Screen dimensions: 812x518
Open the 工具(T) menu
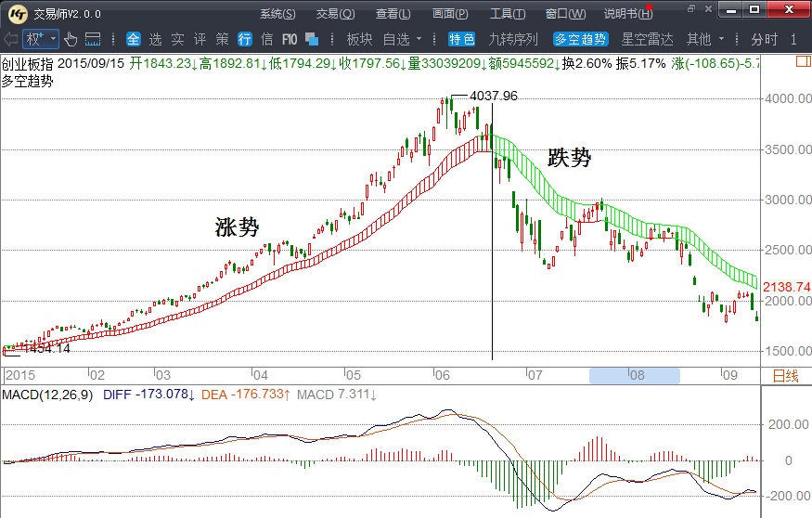coord(507,14)
